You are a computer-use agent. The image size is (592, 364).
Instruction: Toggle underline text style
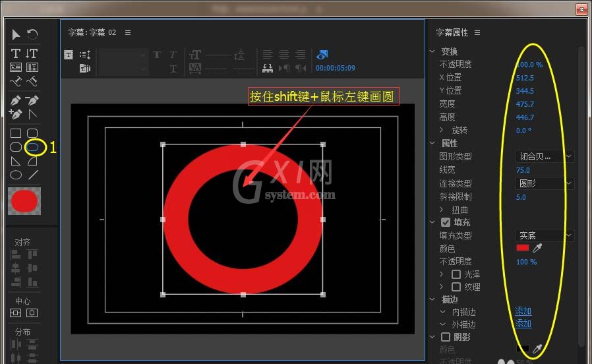tap(173, 69)
